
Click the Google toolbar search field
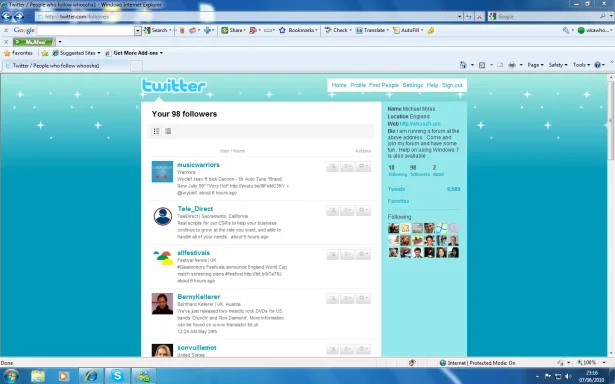coord(86,30)
